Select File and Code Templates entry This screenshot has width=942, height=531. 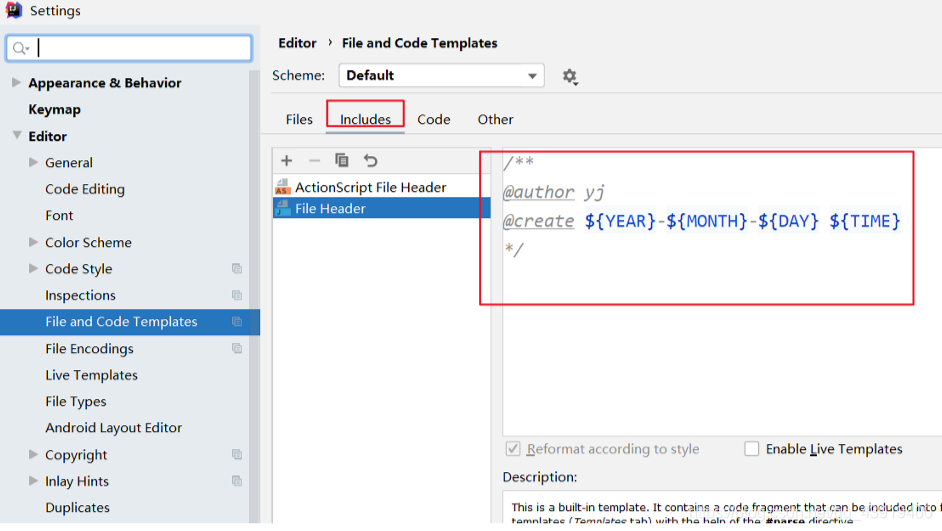click(130, 322)
